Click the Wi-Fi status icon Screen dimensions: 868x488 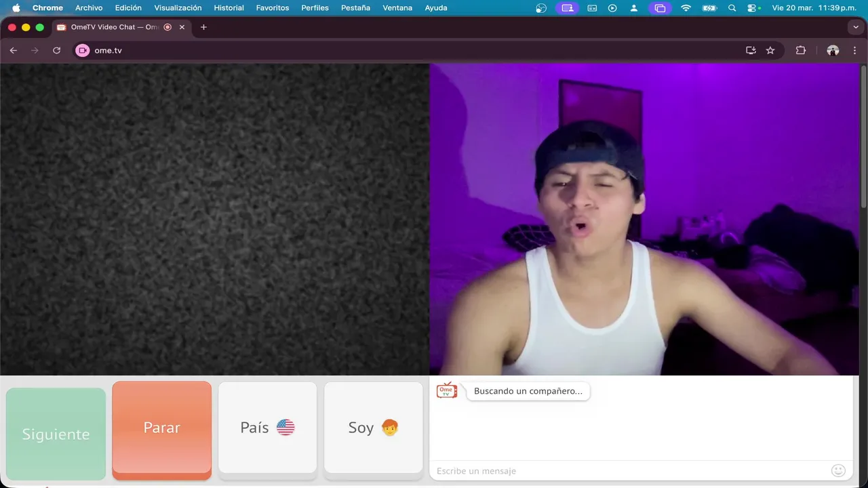[x=686, y=8]
